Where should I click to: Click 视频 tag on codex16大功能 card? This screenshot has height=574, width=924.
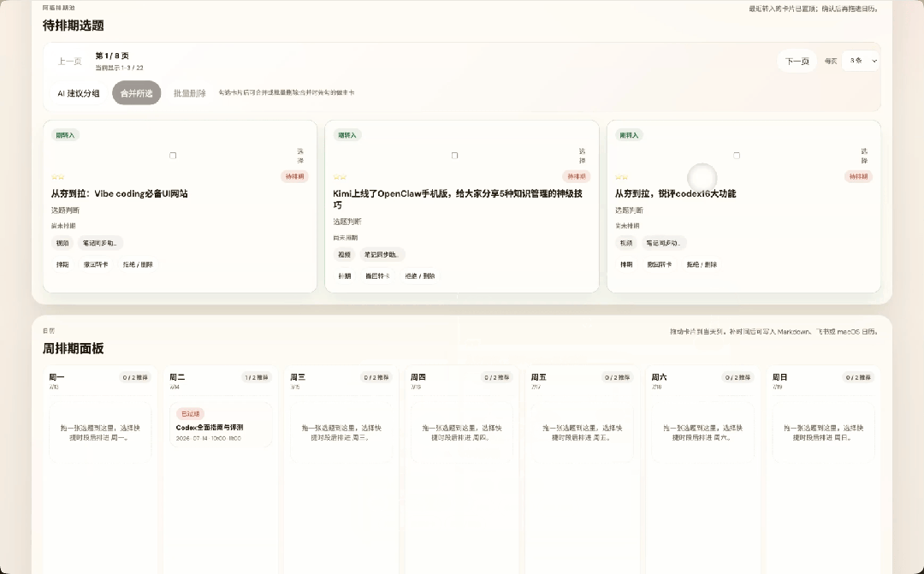pos(626,243)
